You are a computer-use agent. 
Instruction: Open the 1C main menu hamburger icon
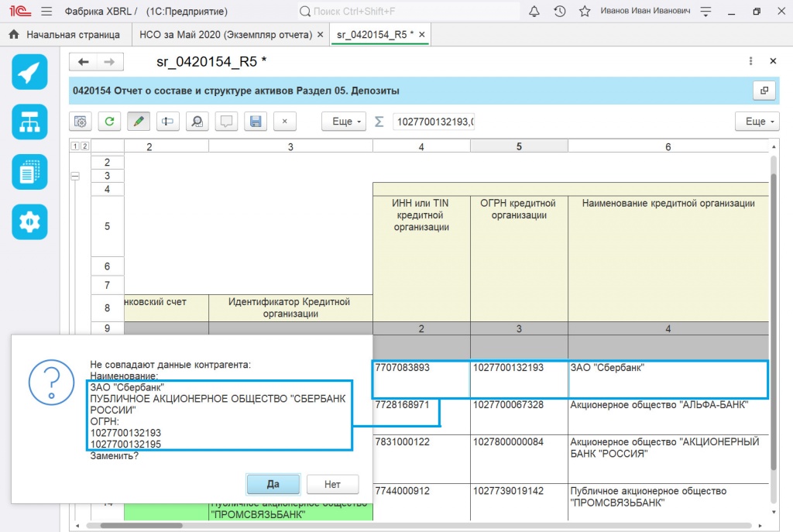click(46, 11)
